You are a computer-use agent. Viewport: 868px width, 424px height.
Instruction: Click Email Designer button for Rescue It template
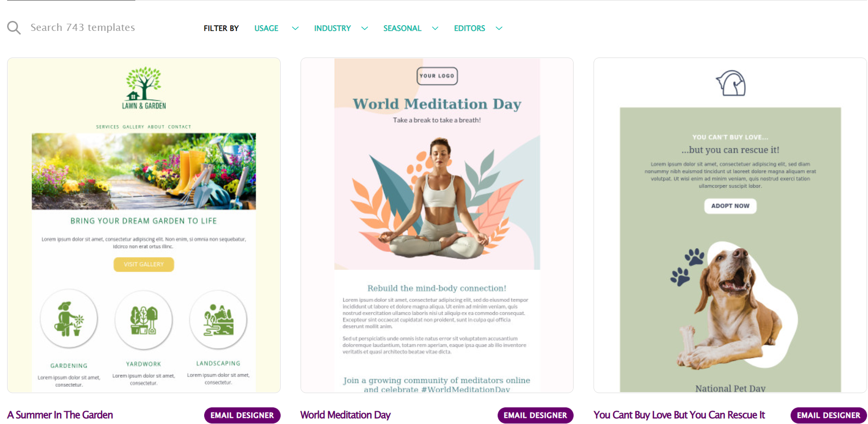[829, 415]
